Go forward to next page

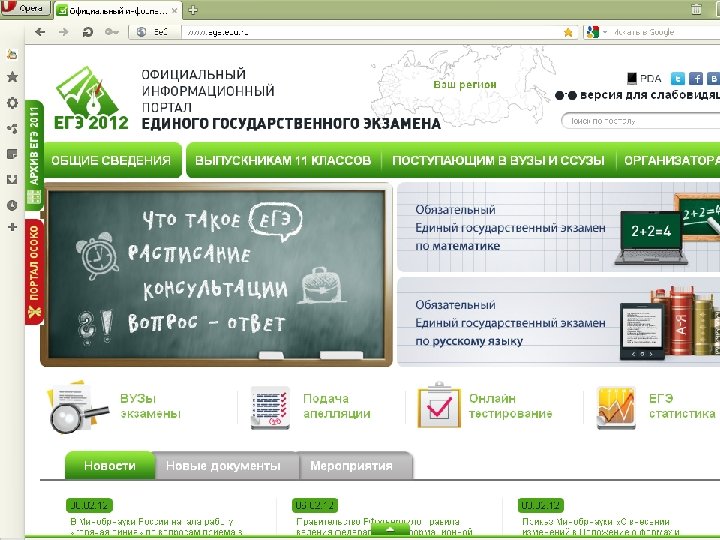point(63,32)
